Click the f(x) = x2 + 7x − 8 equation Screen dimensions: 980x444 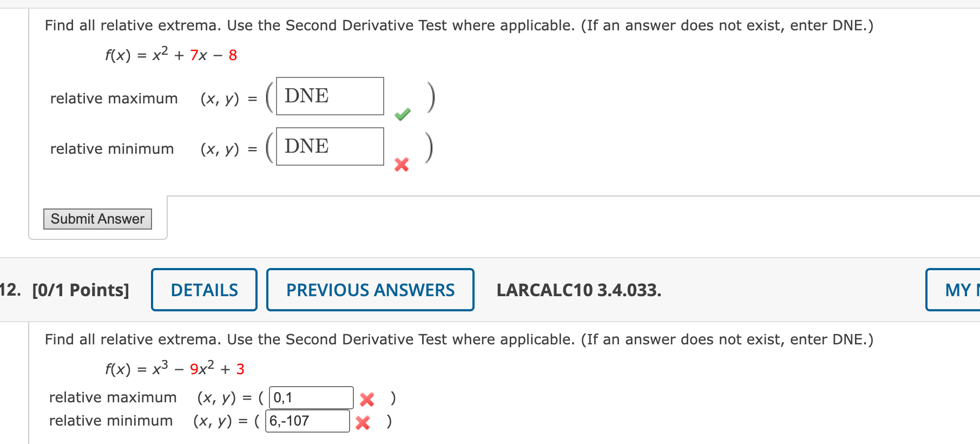click(169, 54)
